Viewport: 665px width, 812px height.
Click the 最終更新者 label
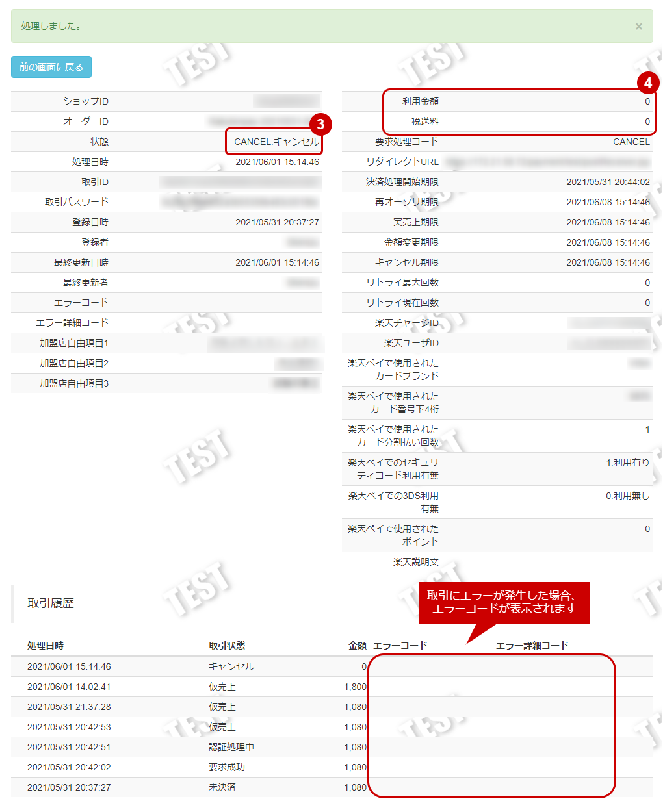[86, 283]
